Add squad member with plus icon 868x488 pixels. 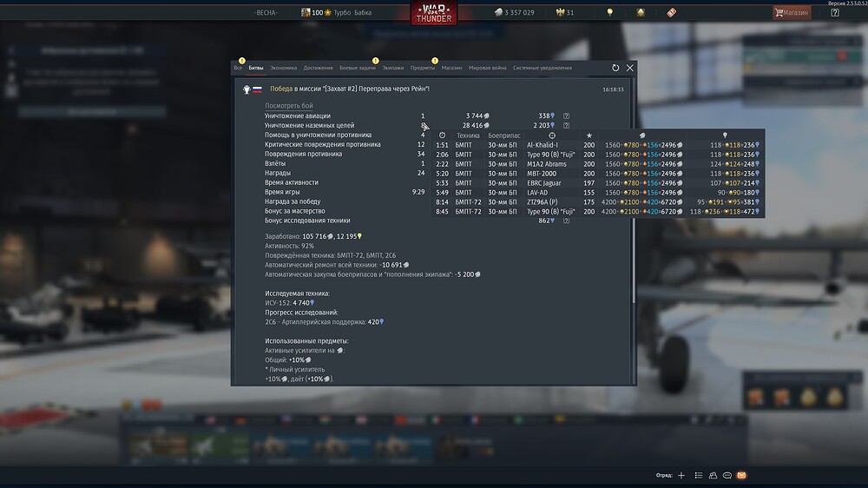tap(681, 476)
